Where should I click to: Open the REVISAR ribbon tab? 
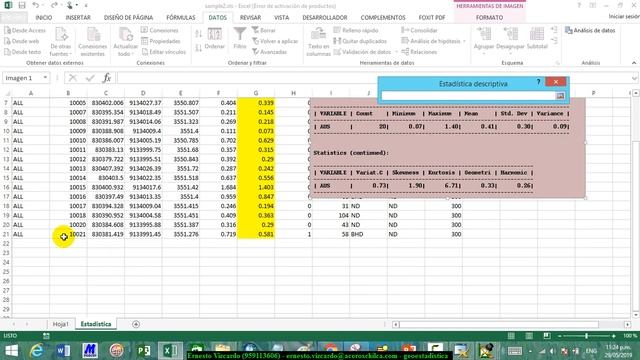tap(250, 18)
